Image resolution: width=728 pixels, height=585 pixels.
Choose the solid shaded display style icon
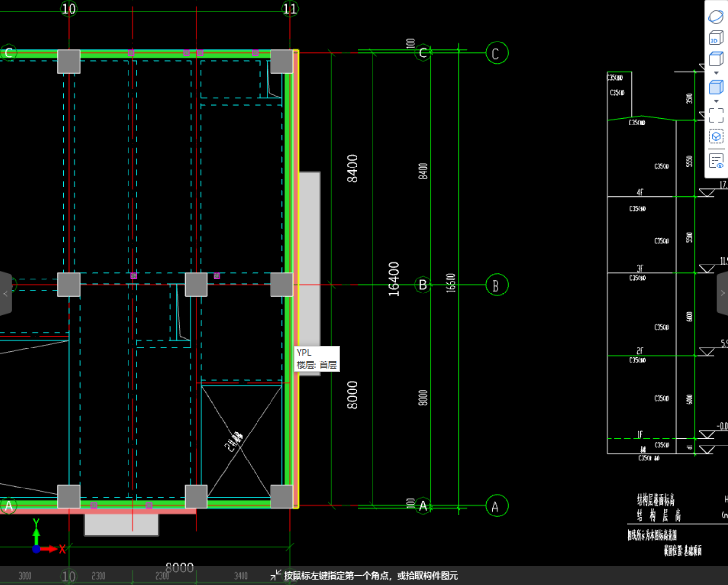point(715,87)
